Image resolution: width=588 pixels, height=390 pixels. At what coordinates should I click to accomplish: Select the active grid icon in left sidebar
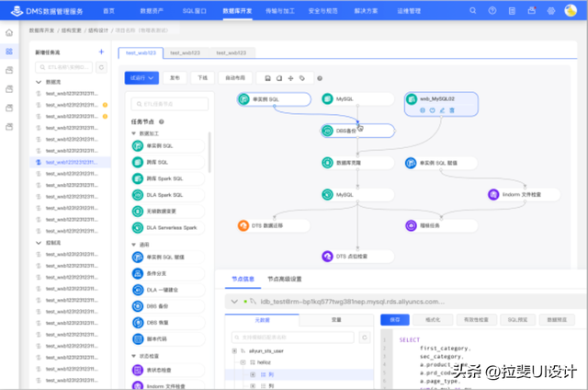tap(9, 51)
